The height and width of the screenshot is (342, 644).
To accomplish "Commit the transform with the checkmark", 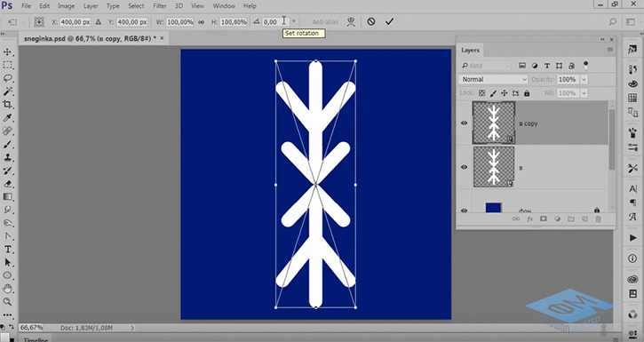I will pyautogui.click(x=389, y=21).
